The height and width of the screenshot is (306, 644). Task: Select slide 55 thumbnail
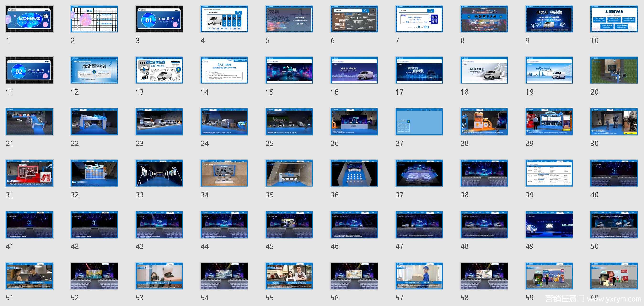point(289,276)
